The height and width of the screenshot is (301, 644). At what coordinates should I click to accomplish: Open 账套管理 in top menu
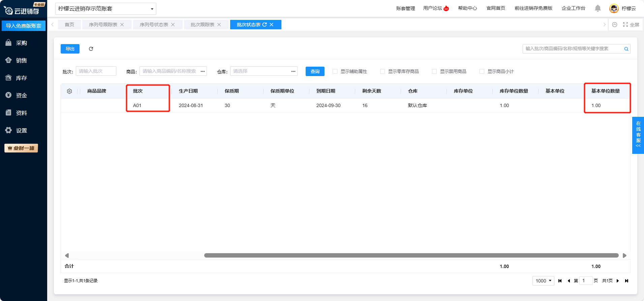(405, 8)
